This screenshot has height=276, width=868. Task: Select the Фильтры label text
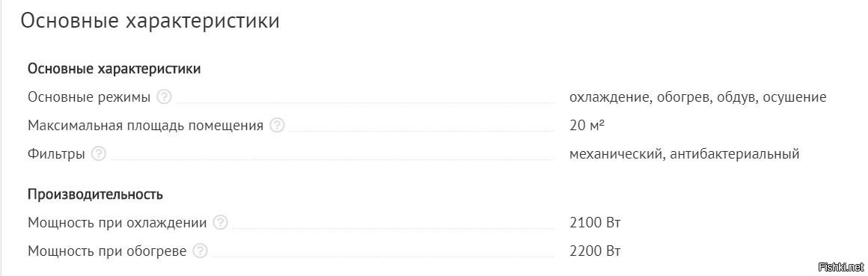56,154
